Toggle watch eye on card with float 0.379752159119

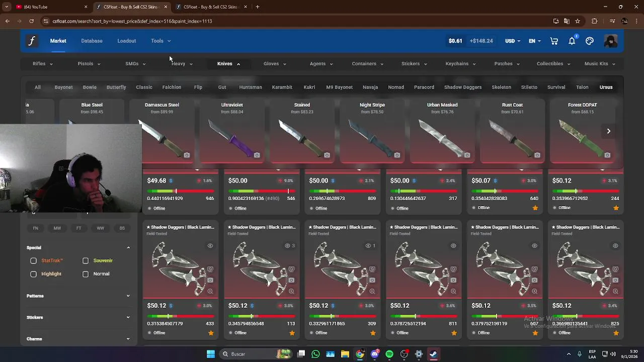click(534, 246)
